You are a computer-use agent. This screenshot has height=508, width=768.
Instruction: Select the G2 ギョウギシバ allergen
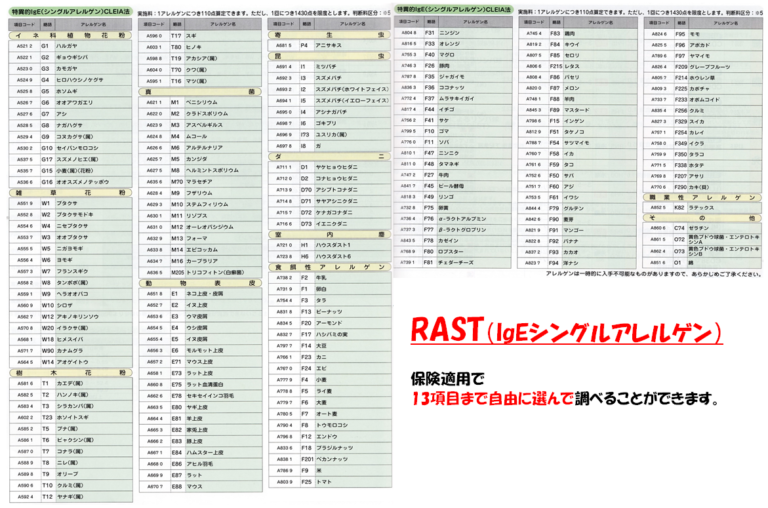pyautogui.click(x=71, y=57)
